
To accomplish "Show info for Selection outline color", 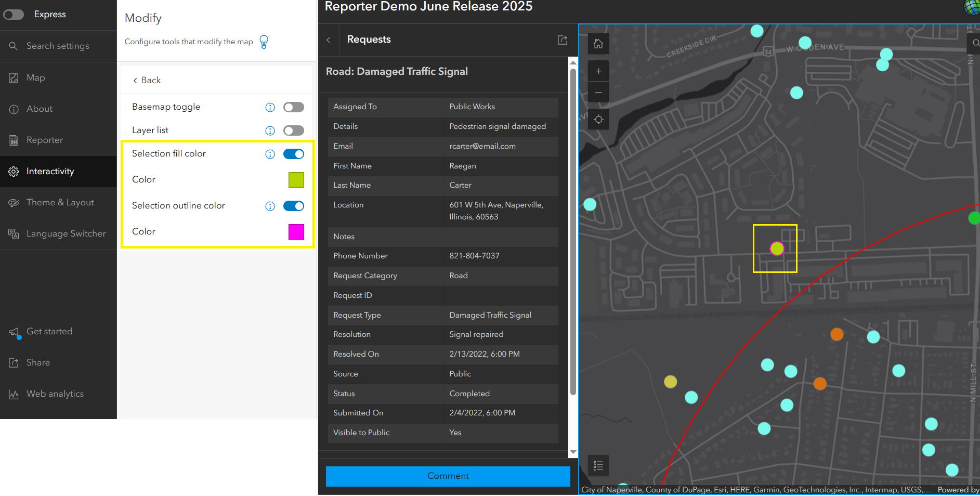I will pos(270,206).
